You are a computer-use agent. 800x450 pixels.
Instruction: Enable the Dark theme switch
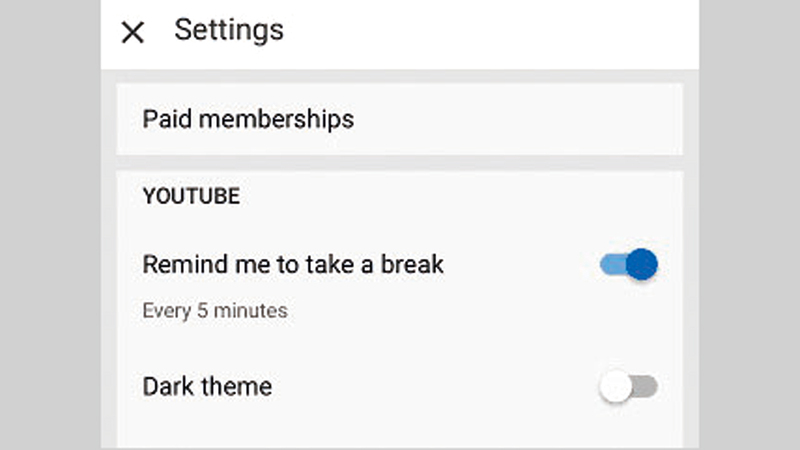coord(629,387)
